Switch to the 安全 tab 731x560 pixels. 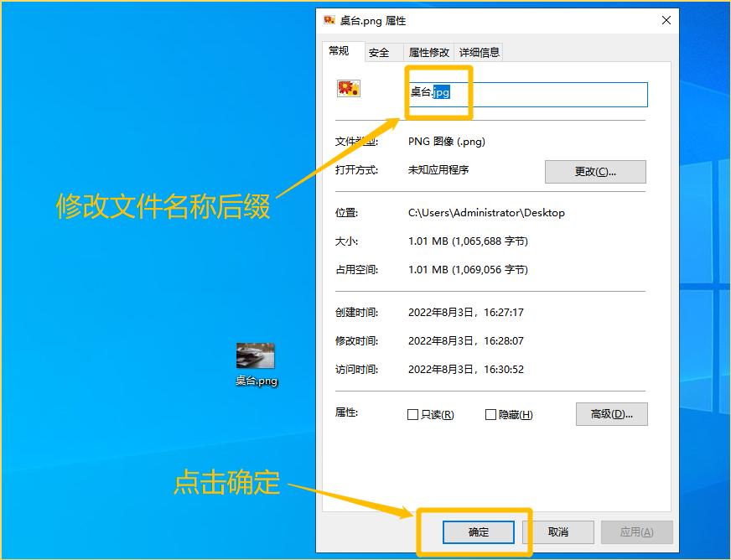(381, 51)
